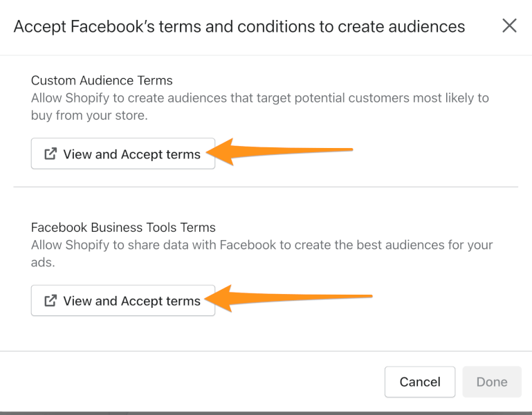Open Facebook Business Tools View and Accept terms
Image resolution: width=532 pixels, height=415 pixels.
point(123,300)
